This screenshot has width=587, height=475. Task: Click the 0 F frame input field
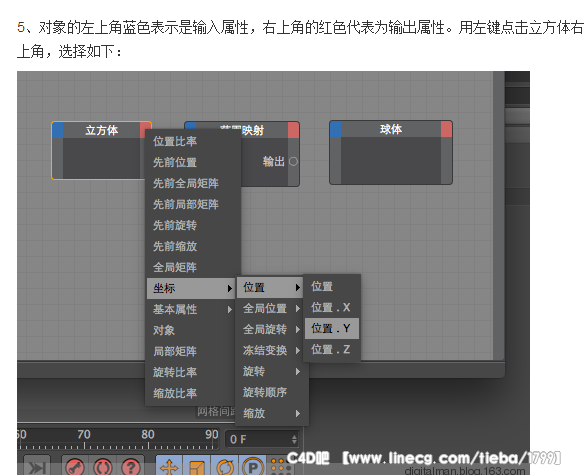point(262,439)
